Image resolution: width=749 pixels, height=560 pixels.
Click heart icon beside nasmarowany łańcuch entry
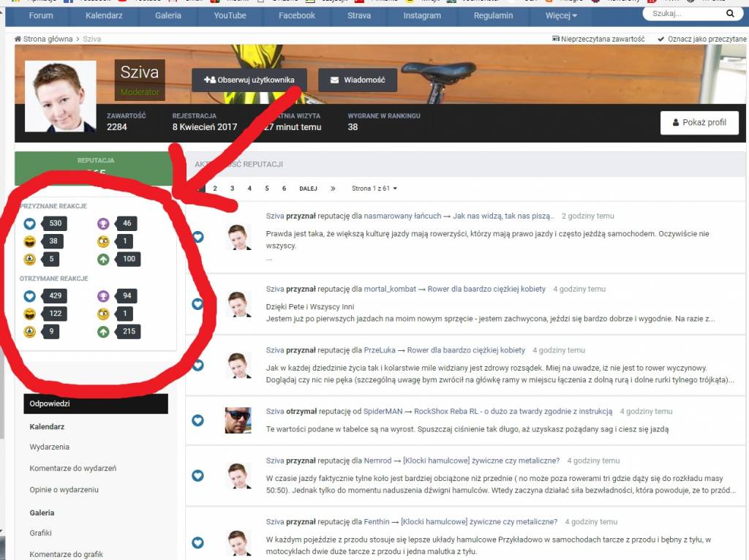[x=197, y=237]
